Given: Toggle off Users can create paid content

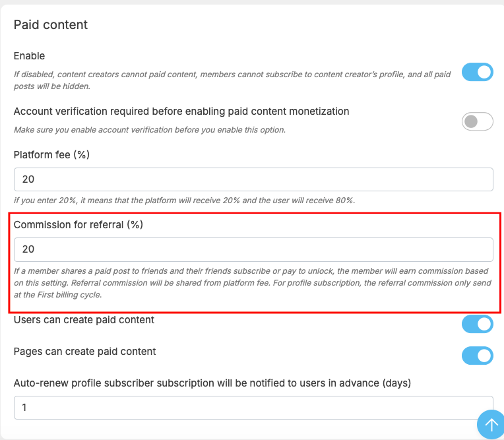Looking at the screenshot, I should 478,324.
